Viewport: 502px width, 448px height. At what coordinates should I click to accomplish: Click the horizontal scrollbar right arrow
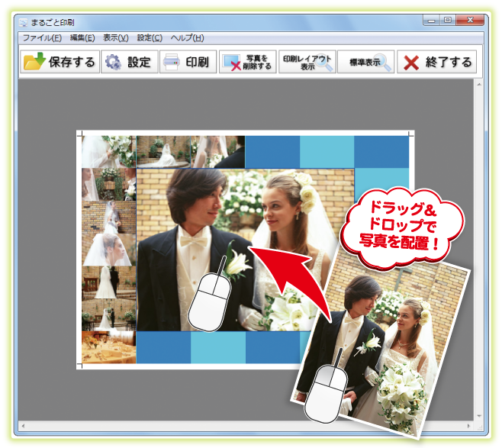467,424
